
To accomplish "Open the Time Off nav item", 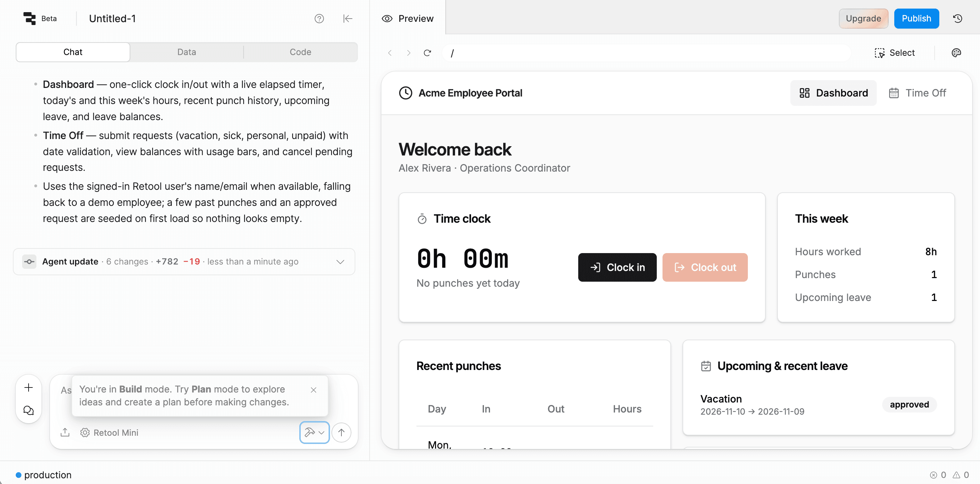I will pos(917,93).
